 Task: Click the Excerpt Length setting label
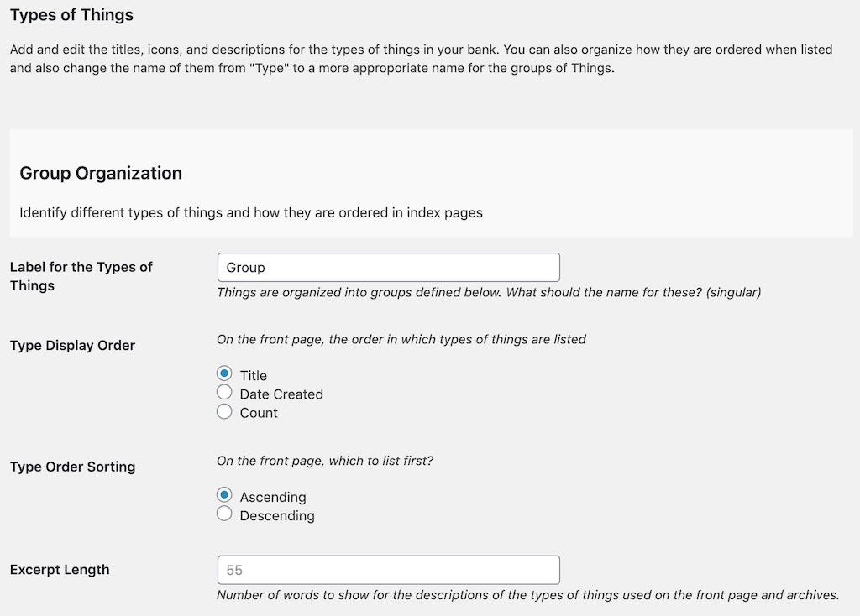(60, 570)
